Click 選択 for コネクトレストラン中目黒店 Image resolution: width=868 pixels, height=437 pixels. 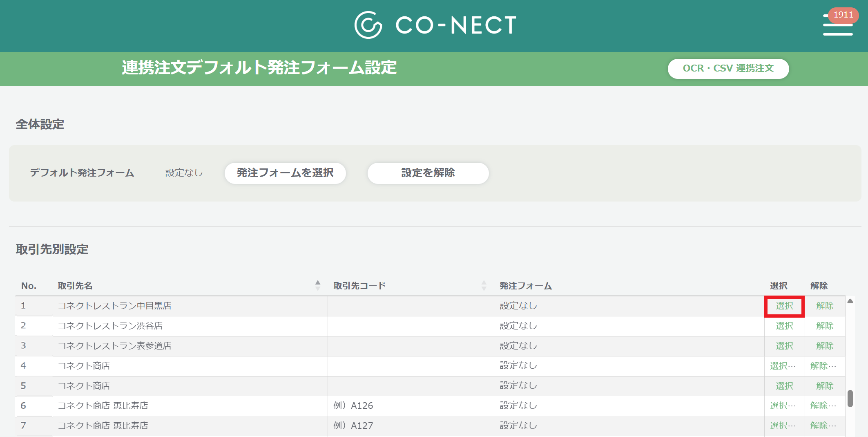click(x=784, y=306)
